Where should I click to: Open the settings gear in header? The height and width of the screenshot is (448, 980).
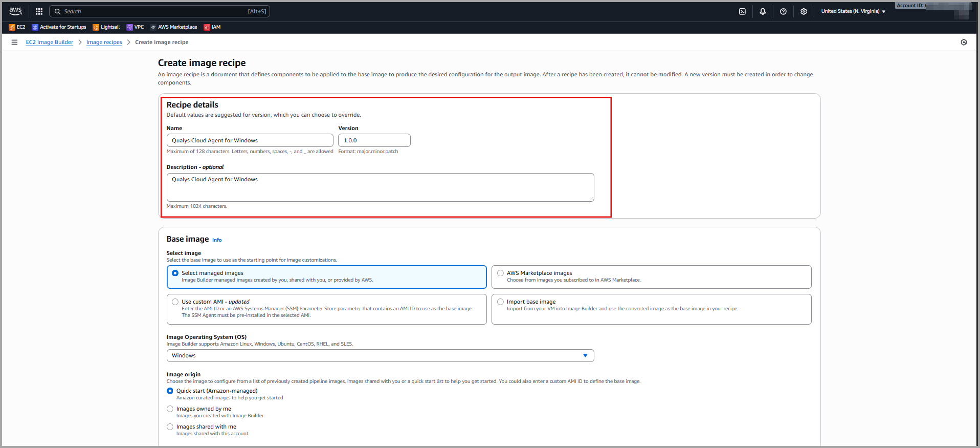[x=804, y=11]
